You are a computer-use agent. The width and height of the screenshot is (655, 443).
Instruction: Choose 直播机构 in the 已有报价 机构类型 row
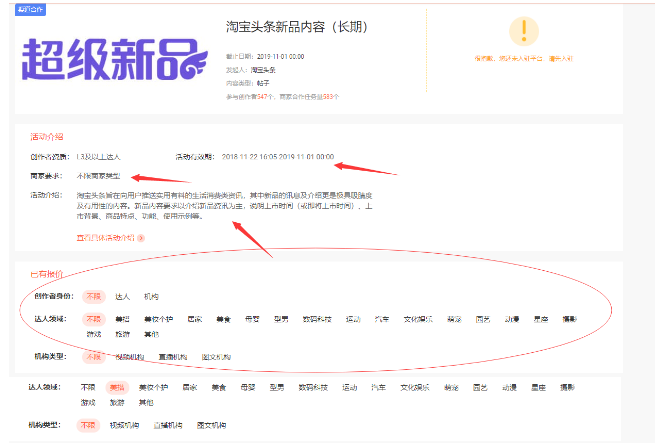173,357
